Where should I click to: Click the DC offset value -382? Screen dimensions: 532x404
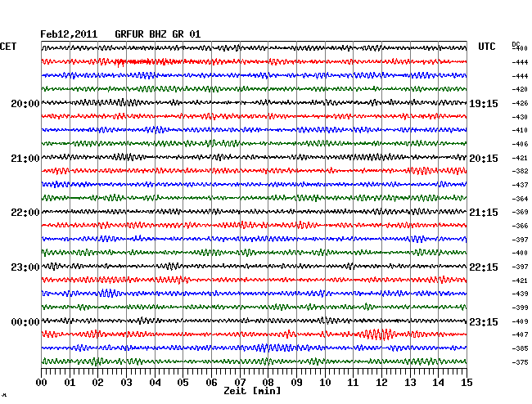(520, 171)
